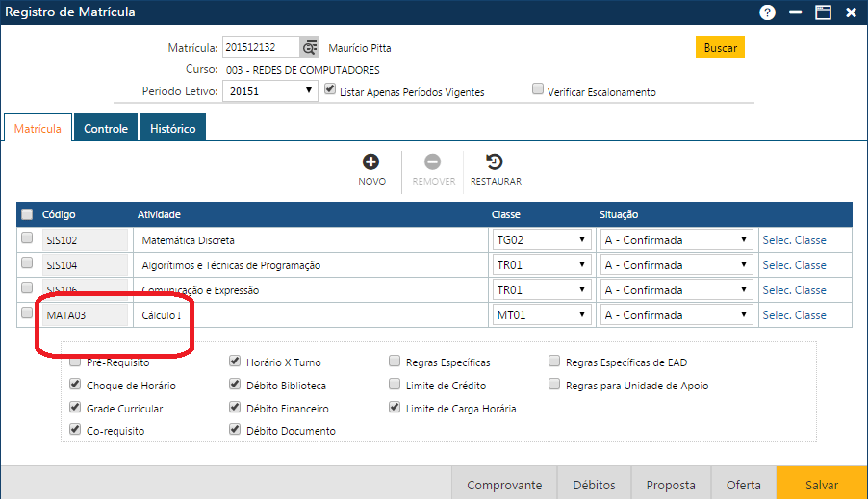Switch to the Controle tab
The height and width of the screenshot is (499, 868).
point(106,128)
